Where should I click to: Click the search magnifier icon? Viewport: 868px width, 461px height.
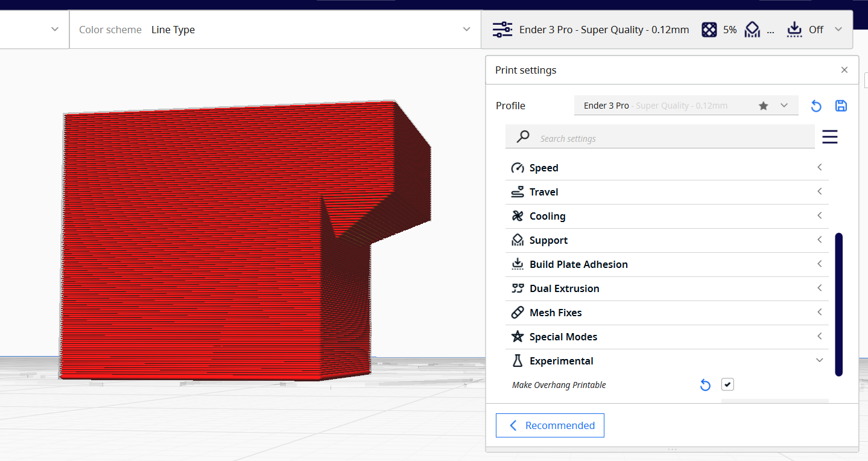[523, 137]
